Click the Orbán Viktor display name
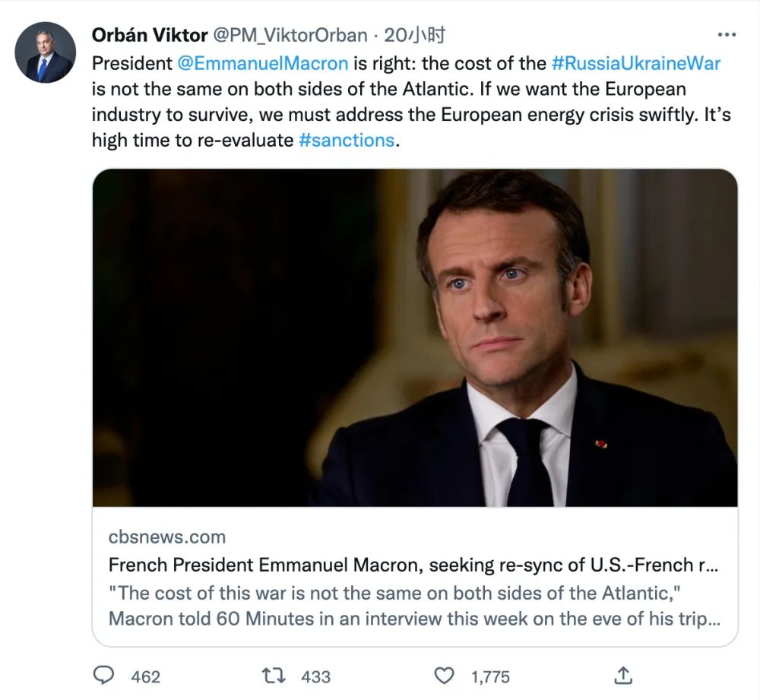The width and height of the screenshot is (760, 700). (x=149, y=35)
